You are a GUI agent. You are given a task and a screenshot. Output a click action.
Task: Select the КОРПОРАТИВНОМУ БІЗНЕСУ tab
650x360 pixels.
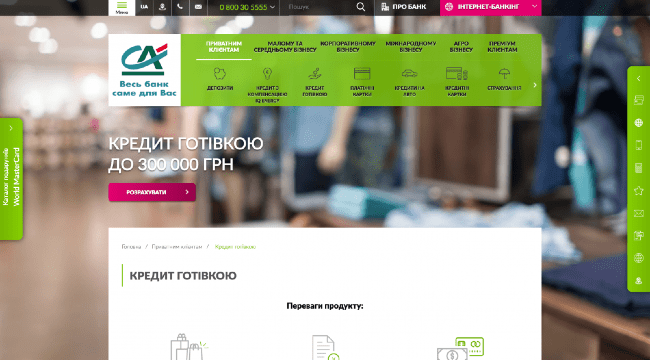pyautogui.click(x=348, y=46)
